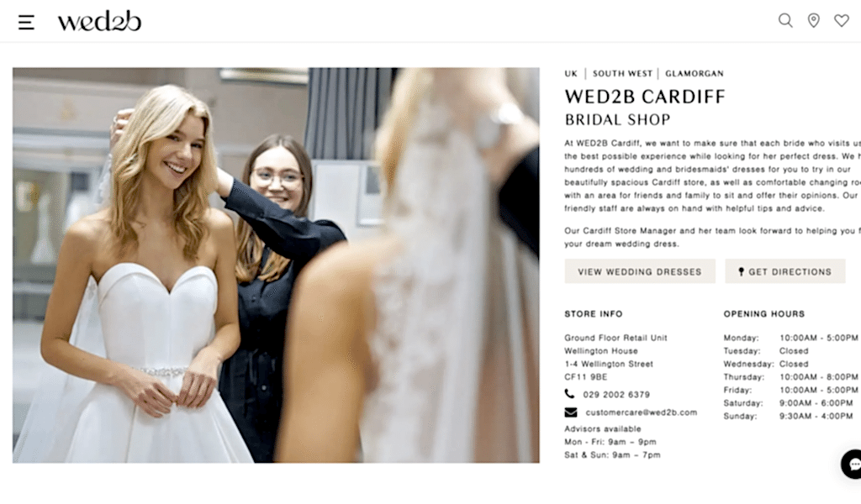
Task: Open the store locator pin icon
Action: tap(813, 21)
